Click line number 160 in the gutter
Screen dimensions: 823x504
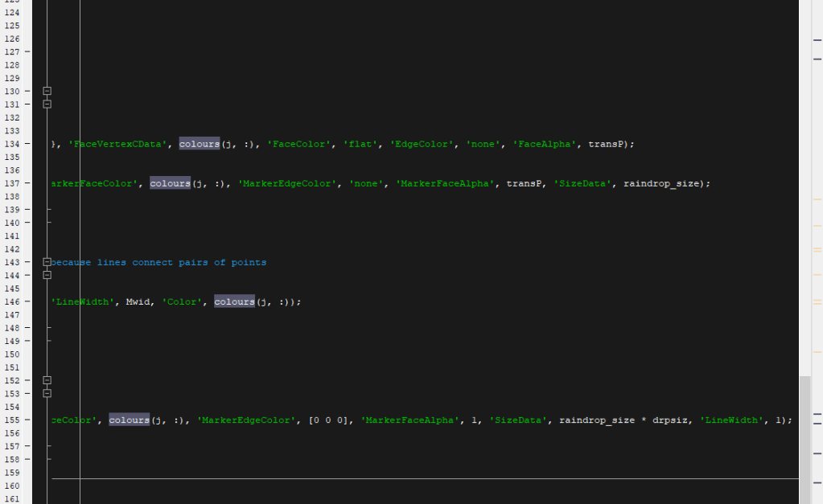pos(13,486)
